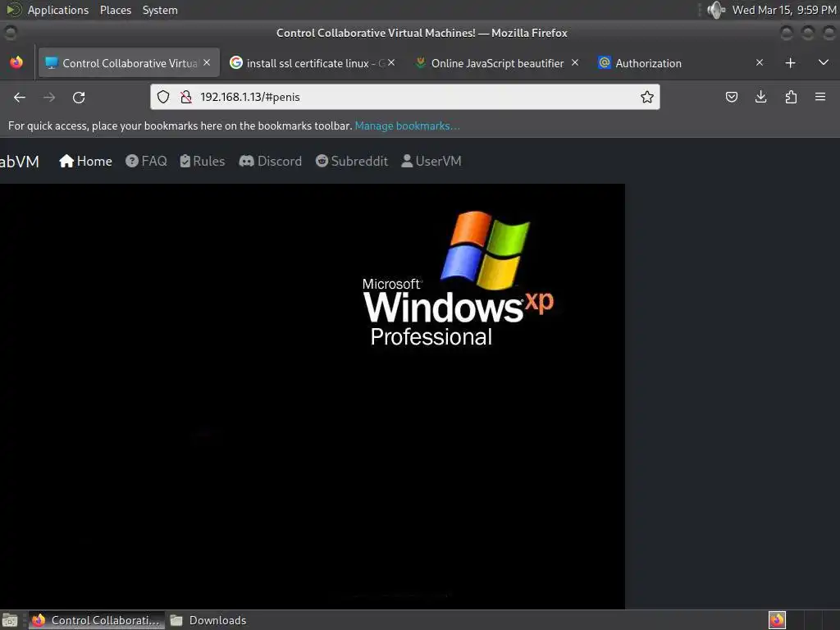Image resolution: width=840 pixels, height=630 pixels.
Task: Open the Firefox downloads panel
Action: [760, 97]
